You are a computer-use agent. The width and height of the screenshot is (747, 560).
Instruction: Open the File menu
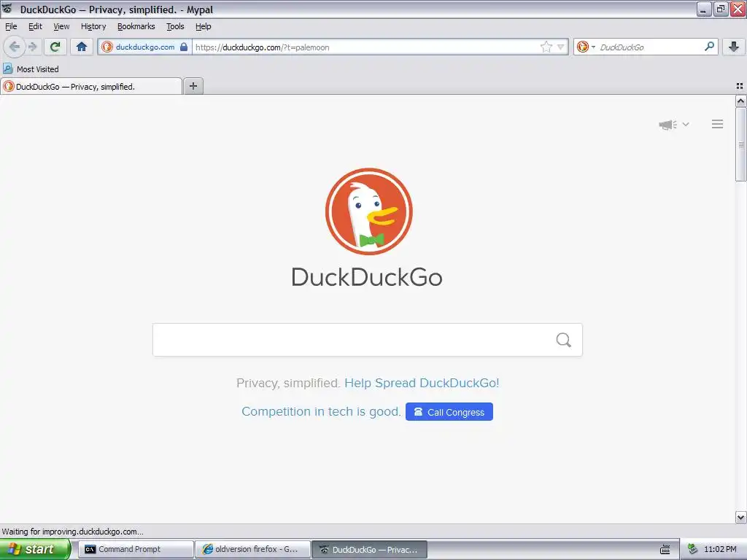click(11, 27)
